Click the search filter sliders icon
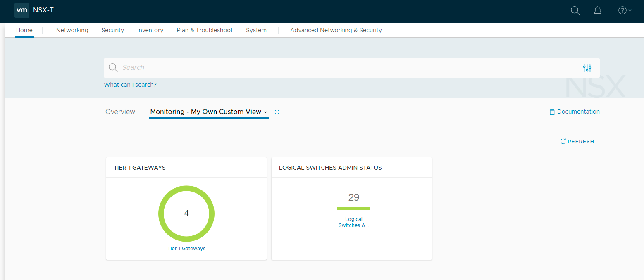The image size is (644, 280). [587, 68]
